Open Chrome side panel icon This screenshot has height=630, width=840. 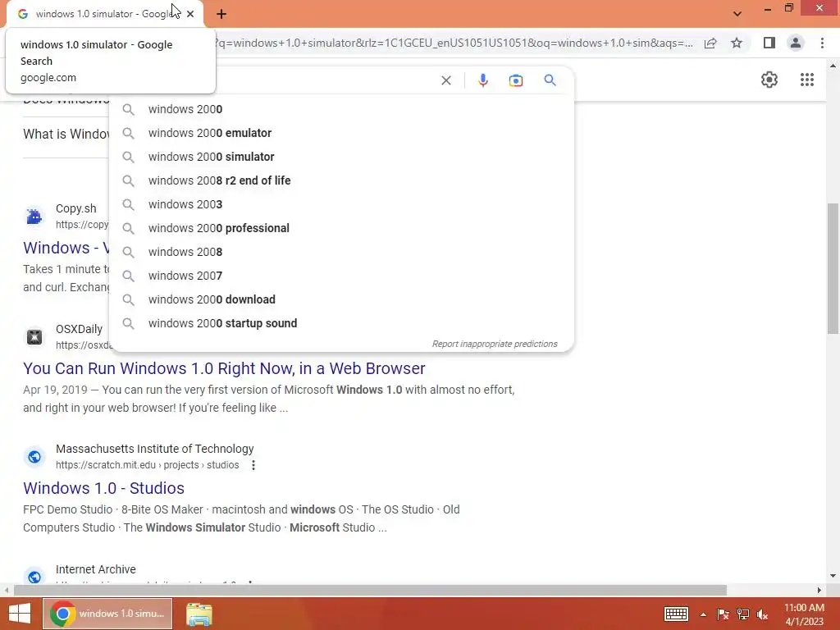(769, 43)
